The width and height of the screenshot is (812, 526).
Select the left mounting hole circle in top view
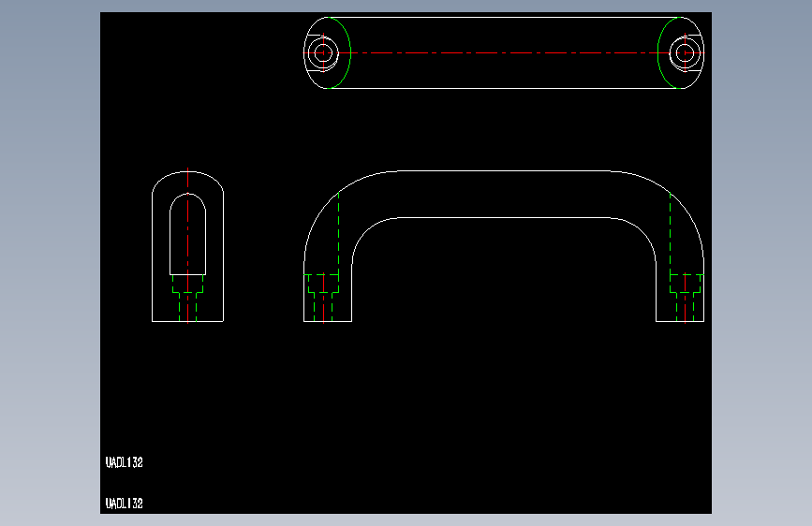pos(323,52)
